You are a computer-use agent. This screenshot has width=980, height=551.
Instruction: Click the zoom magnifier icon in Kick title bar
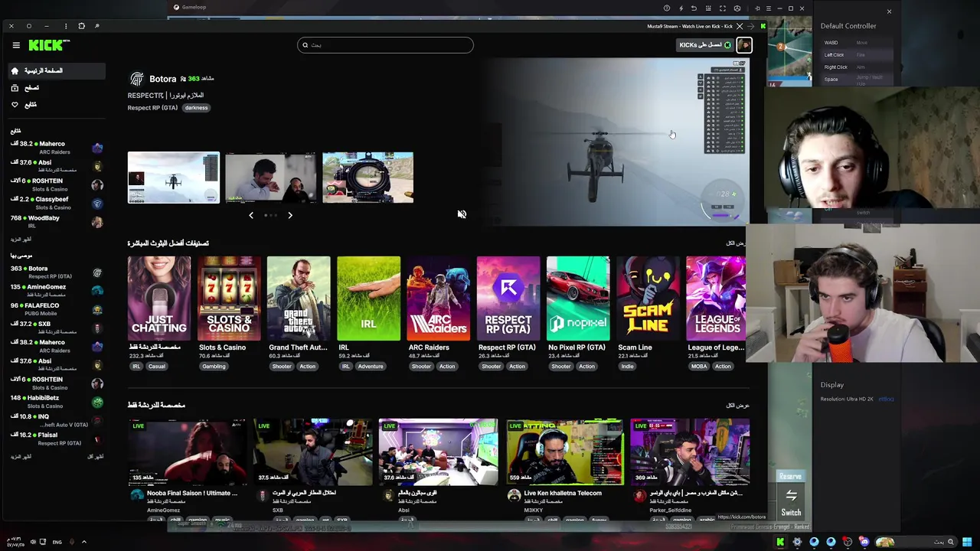pos(96,26)
